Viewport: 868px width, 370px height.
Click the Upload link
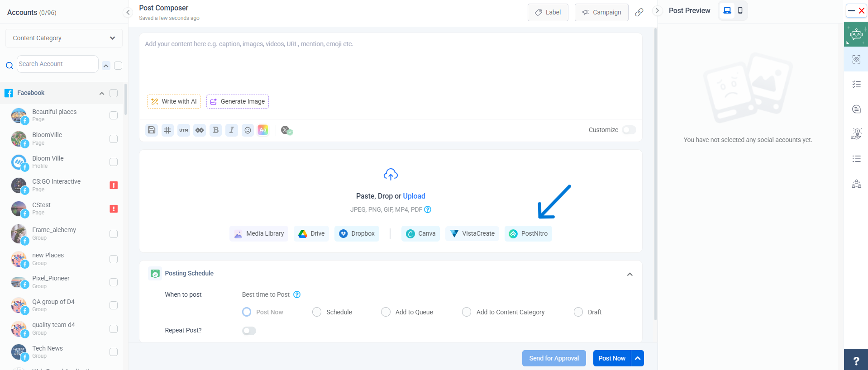coord(414,196)
